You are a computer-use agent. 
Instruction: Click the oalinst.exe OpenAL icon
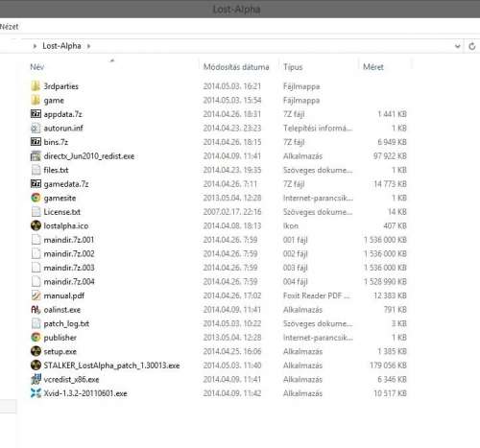coord(36,310)
